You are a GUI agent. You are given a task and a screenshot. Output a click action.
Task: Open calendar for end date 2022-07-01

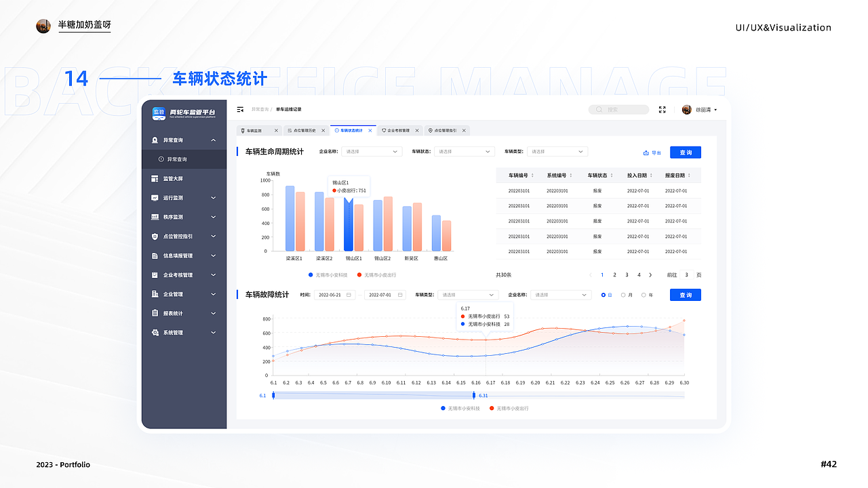(400, 295)
